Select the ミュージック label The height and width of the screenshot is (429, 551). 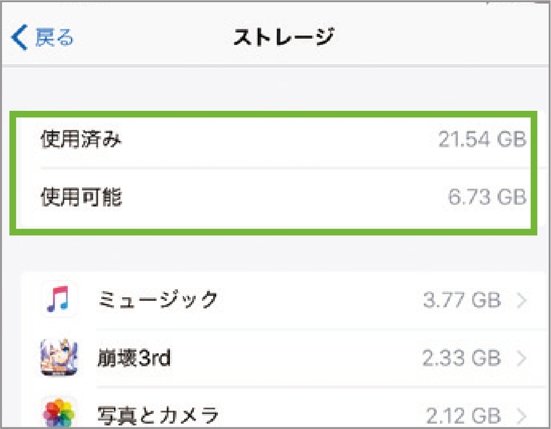(158, 300)
